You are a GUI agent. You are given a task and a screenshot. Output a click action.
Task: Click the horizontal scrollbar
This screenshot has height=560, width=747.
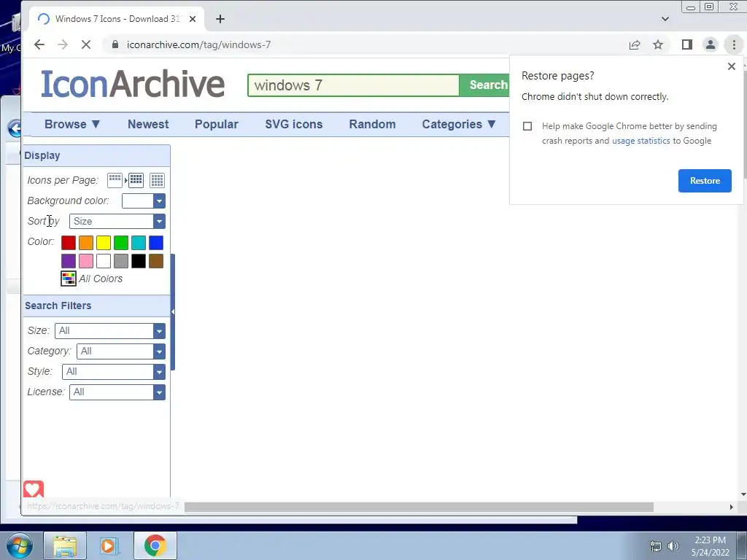click(x=419, y=507)
